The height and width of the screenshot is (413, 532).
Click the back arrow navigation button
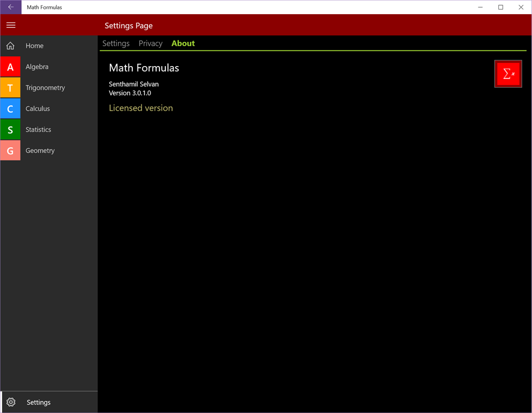(10, 7)
